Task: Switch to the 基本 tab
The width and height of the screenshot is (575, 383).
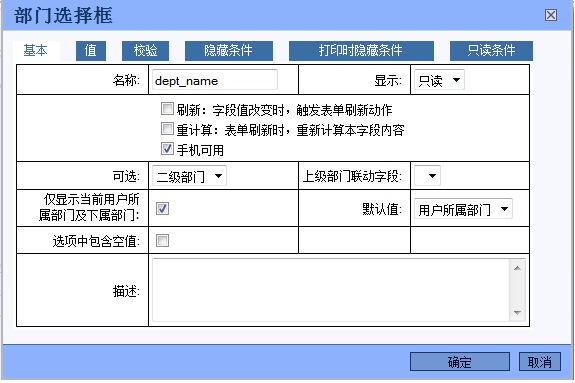Action: click(36, 50)
